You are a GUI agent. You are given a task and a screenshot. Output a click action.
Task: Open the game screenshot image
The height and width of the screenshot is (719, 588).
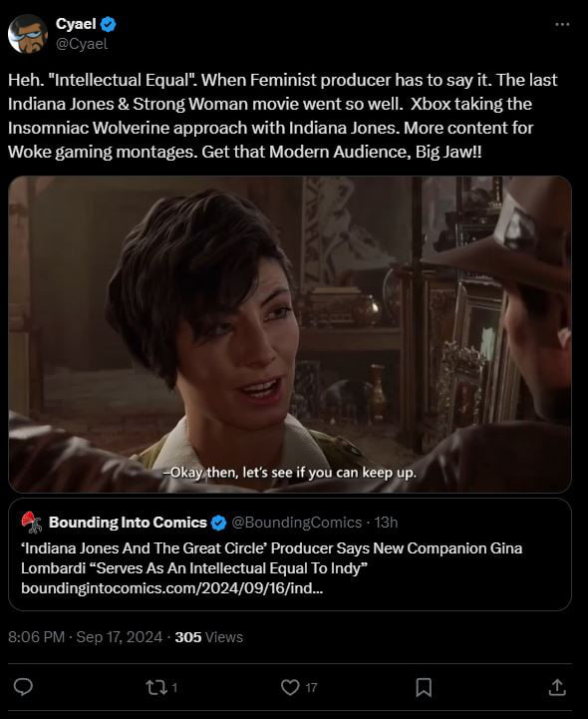[290, 334]
